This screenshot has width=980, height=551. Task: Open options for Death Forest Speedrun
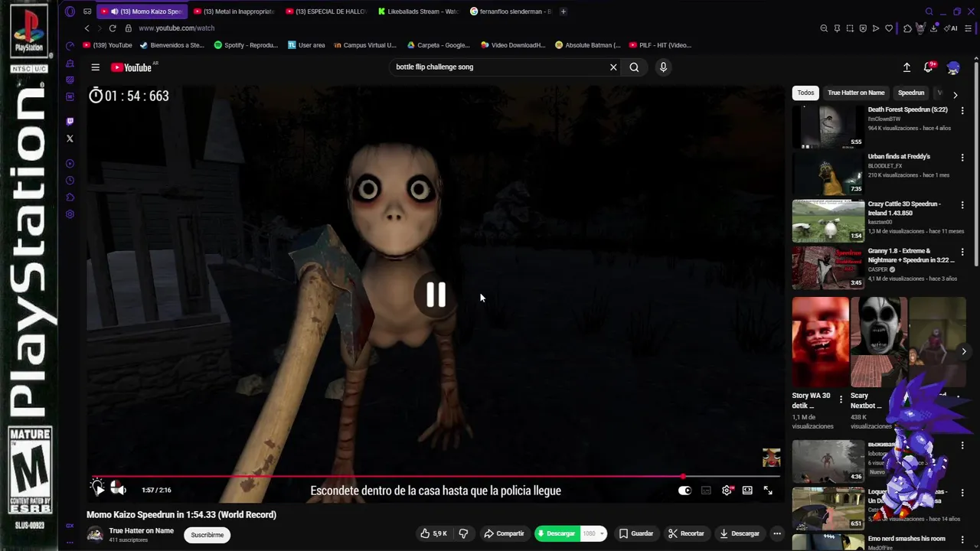(x=962, y=110)
